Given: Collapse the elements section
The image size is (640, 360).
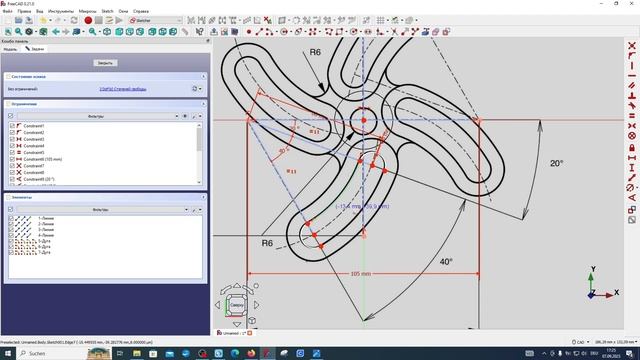Looking at the screenshot, I should tap(203, 197).
